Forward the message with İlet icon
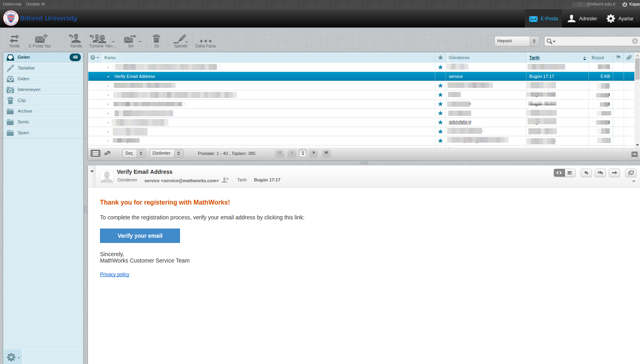640x364 pixels. coord(130,41)
